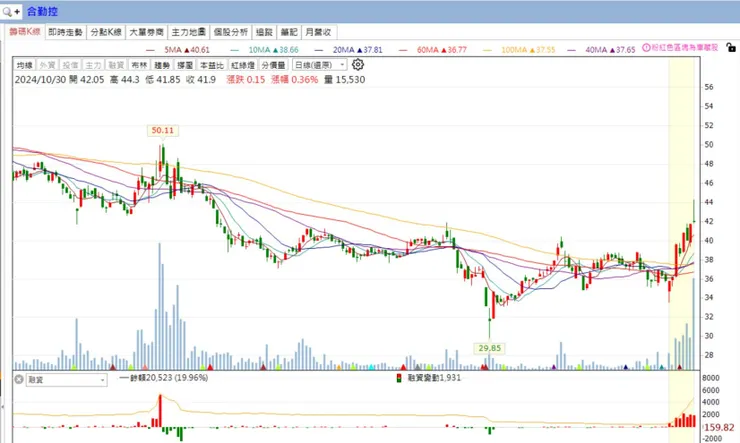Toggle the 趨勢 overlay button
Screen dimensions: 740x443
click(162, 65)
